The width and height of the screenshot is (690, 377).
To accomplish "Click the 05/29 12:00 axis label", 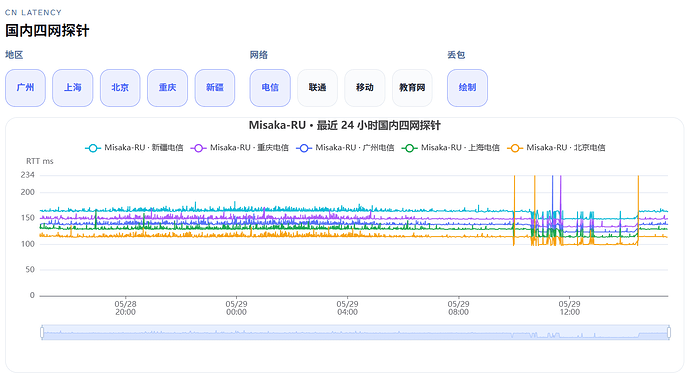I will pos(569,308).
